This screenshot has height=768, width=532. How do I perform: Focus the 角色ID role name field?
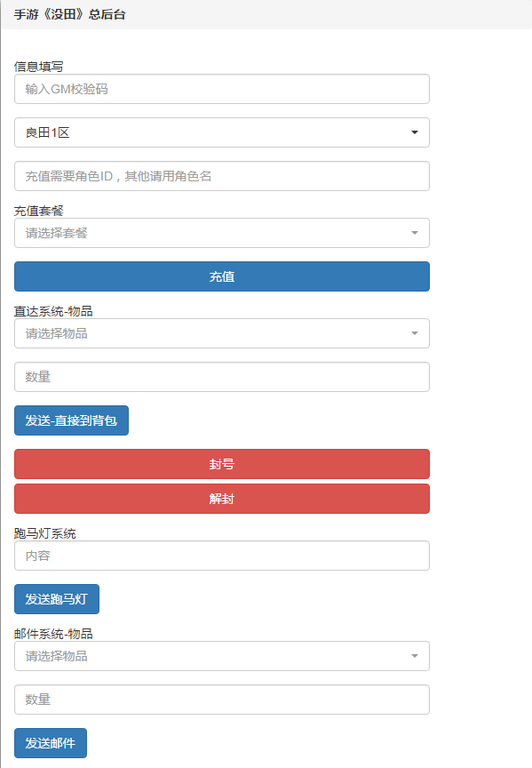(x=222, y=176)
